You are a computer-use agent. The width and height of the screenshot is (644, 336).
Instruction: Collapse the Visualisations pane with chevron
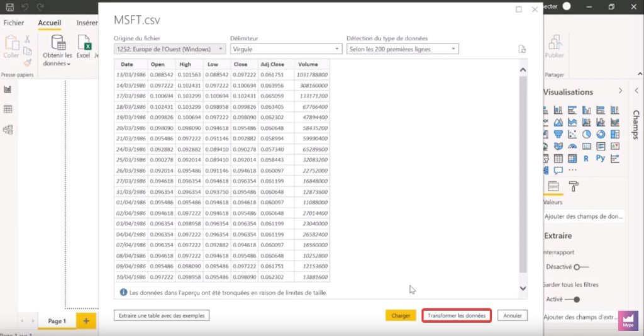[620, 91]
